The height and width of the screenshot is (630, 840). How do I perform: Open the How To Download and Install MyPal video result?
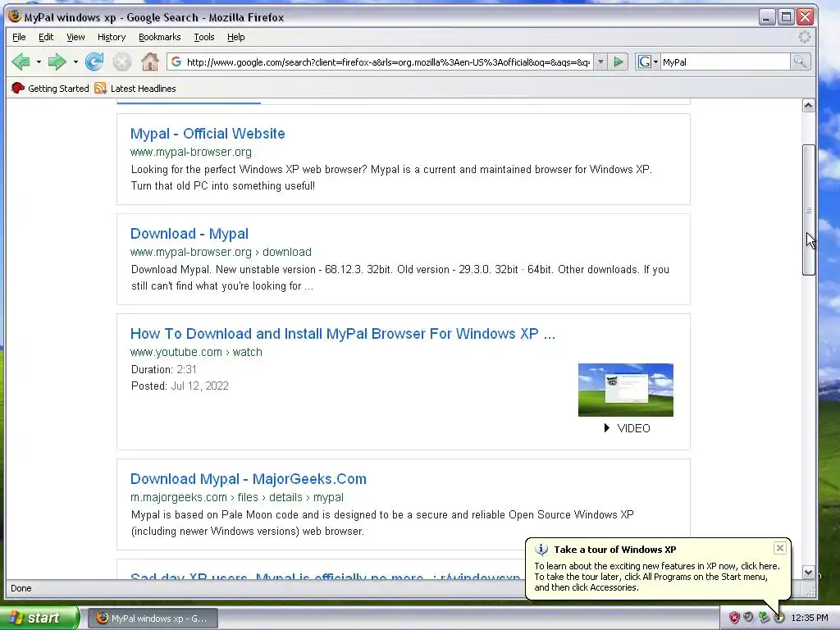point(343,334)
